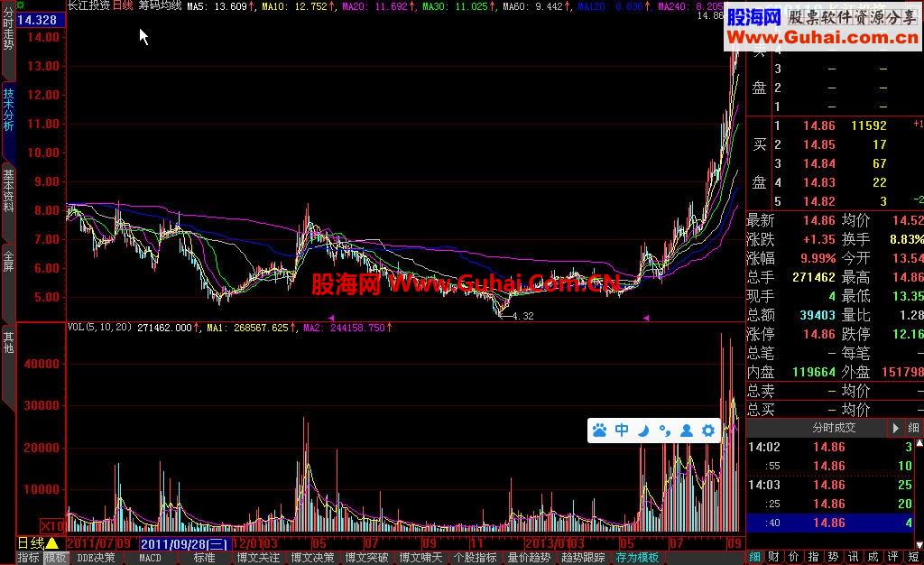Click the play arrow beside 分时成交
The image size is (924, 565).
click(x=894, y=428)
